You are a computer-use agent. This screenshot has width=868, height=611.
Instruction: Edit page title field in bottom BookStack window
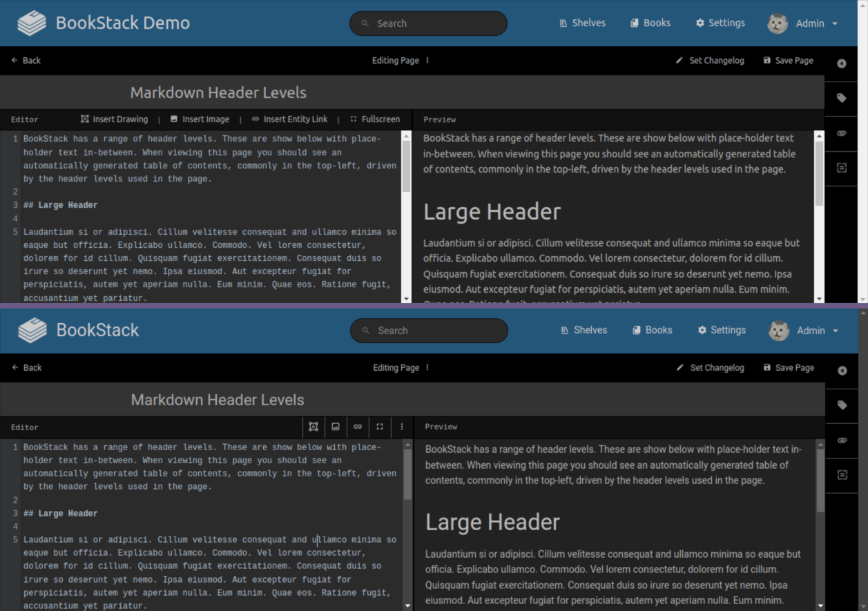tap(413, 400)
